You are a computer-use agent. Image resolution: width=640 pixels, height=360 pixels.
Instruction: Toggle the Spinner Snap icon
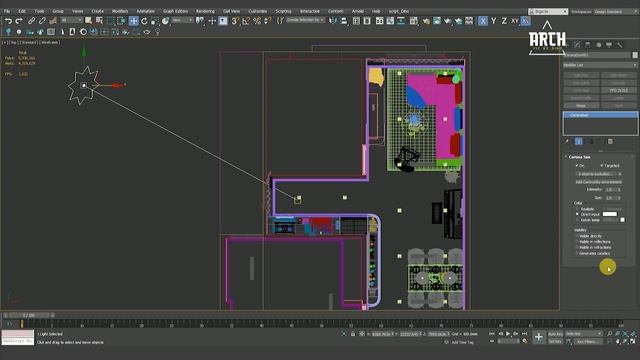click(x=267, y=21)
